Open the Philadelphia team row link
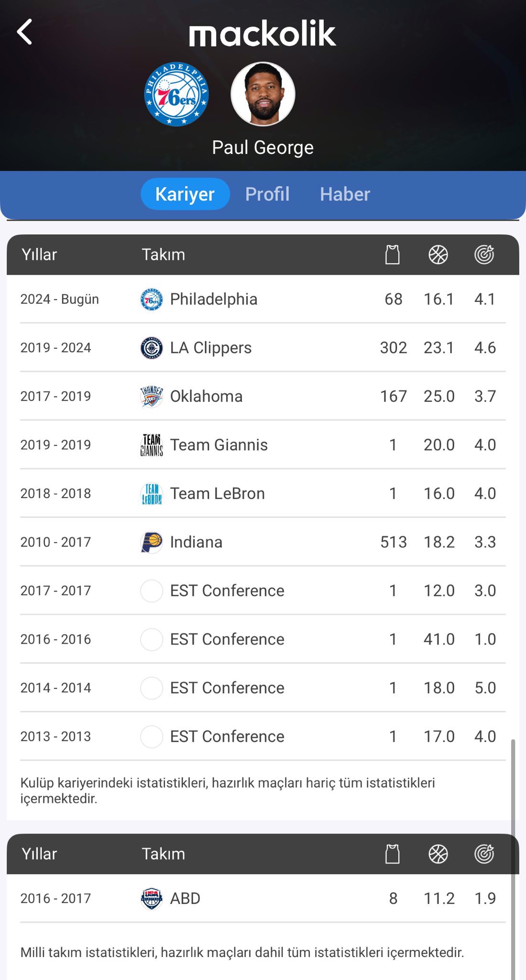526x980 pixels. pos(214,299)
